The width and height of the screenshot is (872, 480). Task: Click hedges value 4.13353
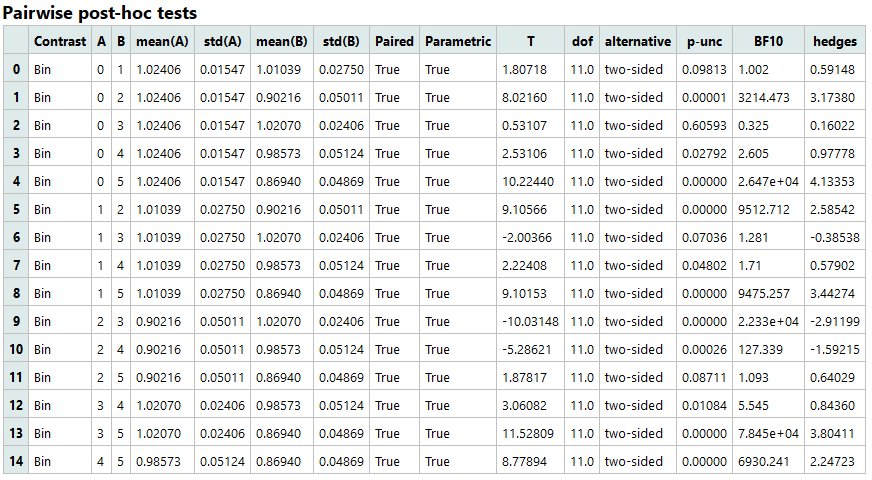(x=832, y=181)
